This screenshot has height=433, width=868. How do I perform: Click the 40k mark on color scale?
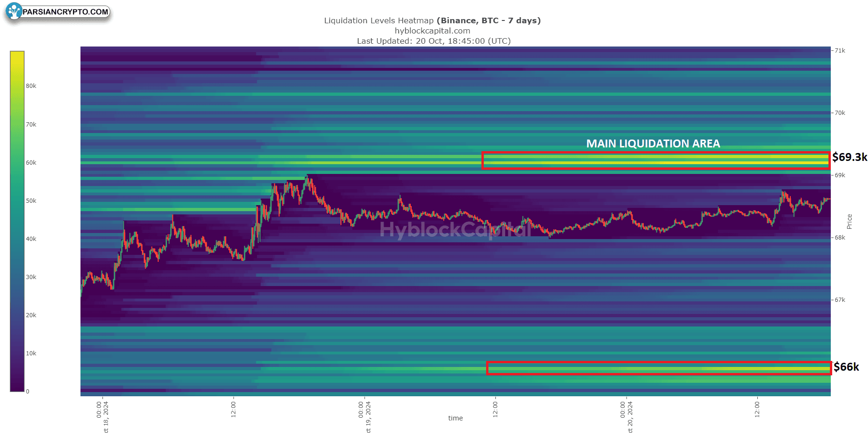tap(31, 239)
